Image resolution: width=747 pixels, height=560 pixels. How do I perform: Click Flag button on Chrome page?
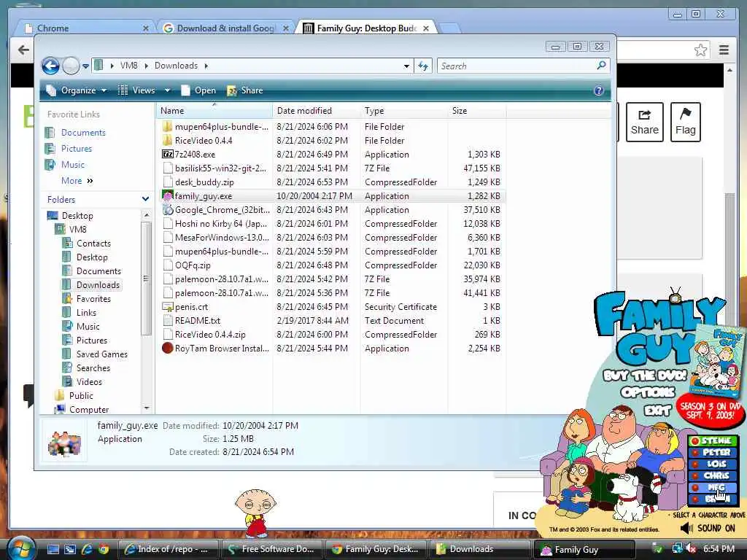[685, 122]
